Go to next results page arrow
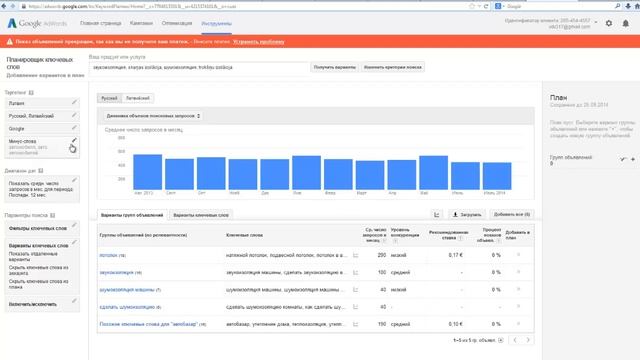 528,340
